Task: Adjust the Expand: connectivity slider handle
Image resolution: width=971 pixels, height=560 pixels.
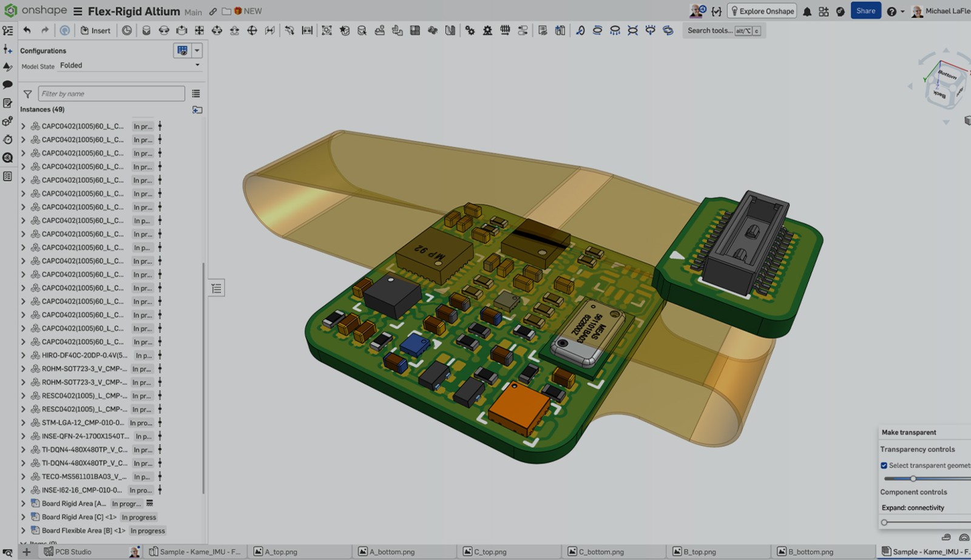Action: coord(884,522)
